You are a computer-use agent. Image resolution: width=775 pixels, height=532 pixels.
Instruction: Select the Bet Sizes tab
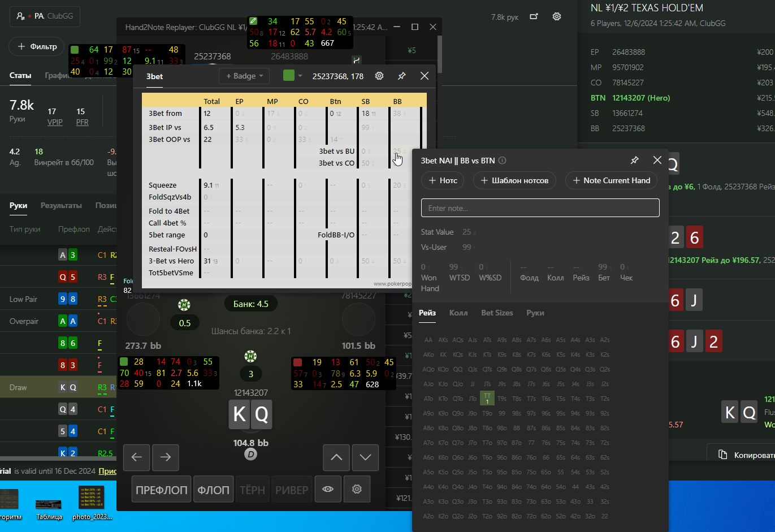pyautogui.click(x=497, y=313)
